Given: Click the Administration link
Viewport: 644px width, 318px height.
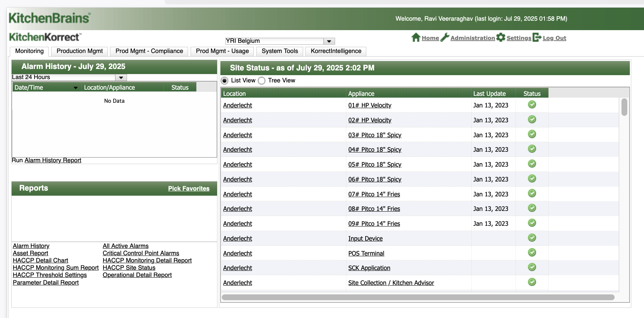Looking at the screenshot, I should click(x=473, y=38).
